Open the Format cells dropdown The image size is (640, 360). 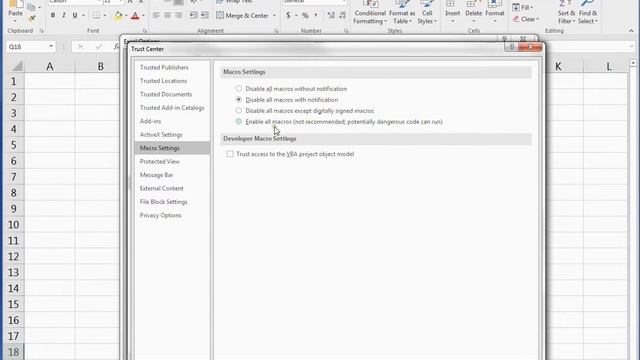click(x=495, y=13)
